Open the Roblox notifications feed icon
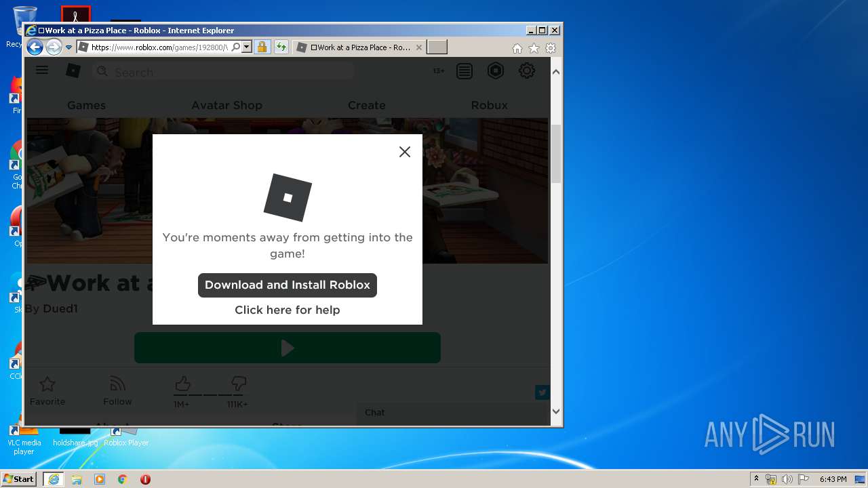 tap(465, 71)
